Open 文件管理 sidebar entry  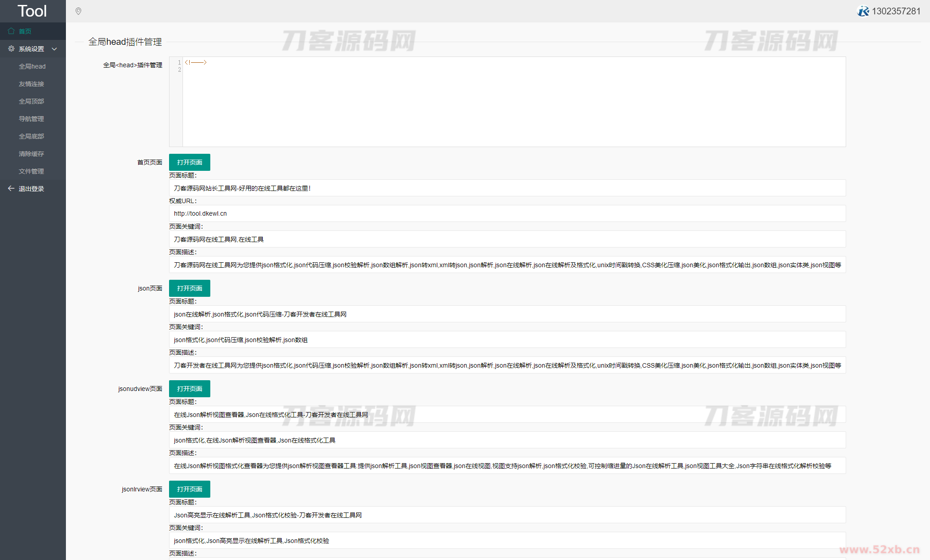pos(31,171)
